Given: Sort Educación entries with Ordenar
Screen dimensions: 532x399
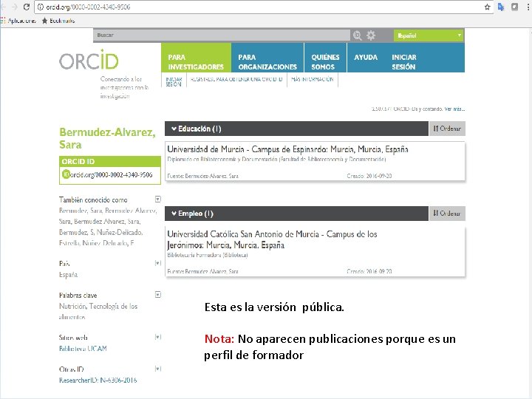Looking at the screenshot, I should pyautogui.click(x=447, y=129).
